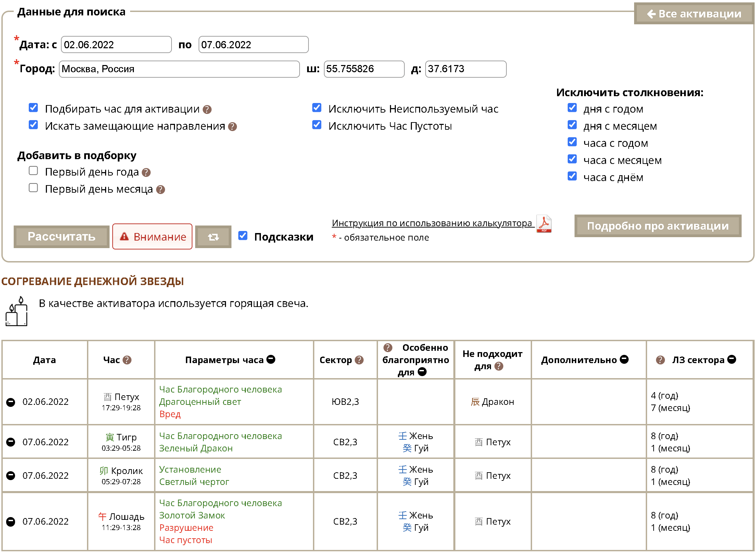Image resolution: width=756 pixels, height=553 pixels.
Task: Go back via 'Все активации' button
Action: tap(694, 14)
